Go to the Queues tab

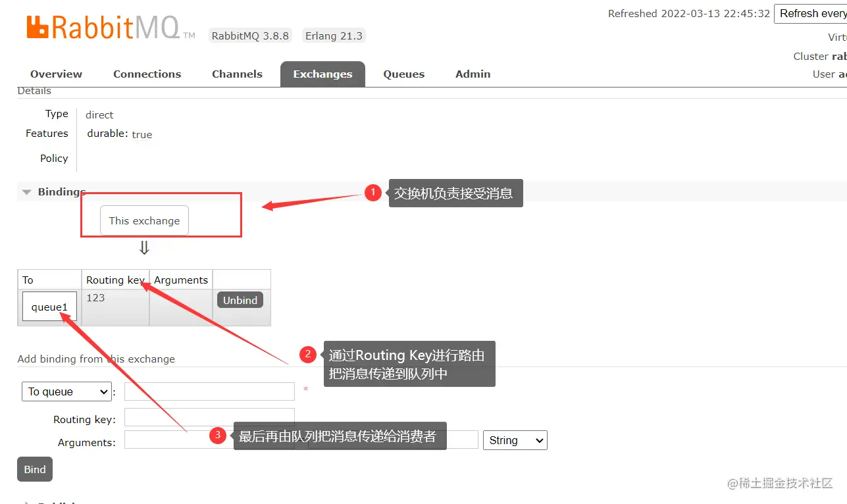[x=404, y=74]
